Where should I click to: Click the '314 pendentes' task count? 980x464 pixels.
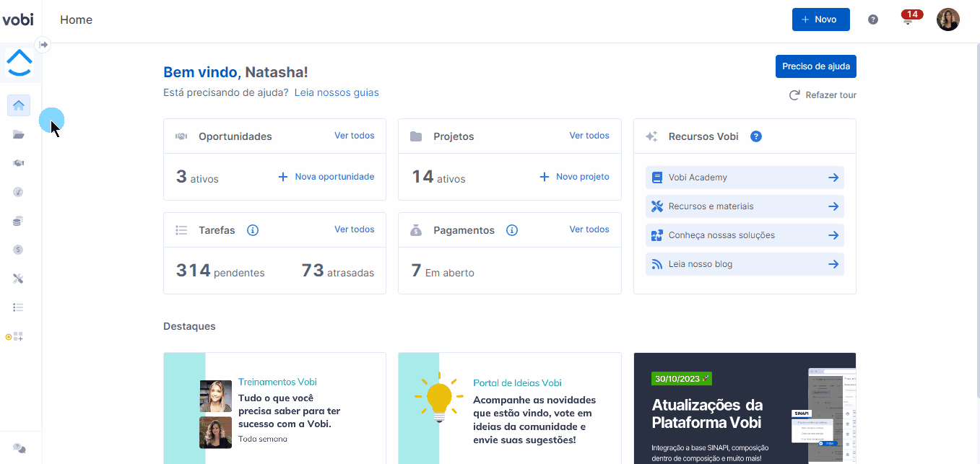220,271
